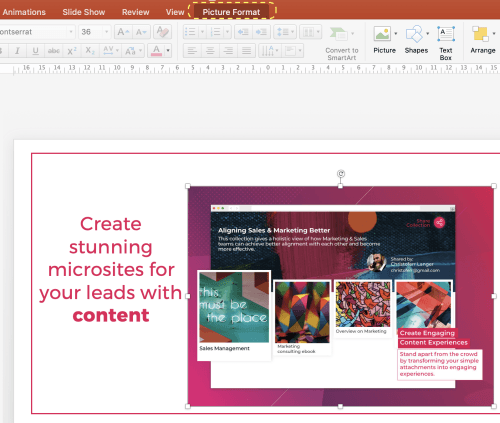
Task: Switch to the Slide Show tab
Action: point(84,12)
